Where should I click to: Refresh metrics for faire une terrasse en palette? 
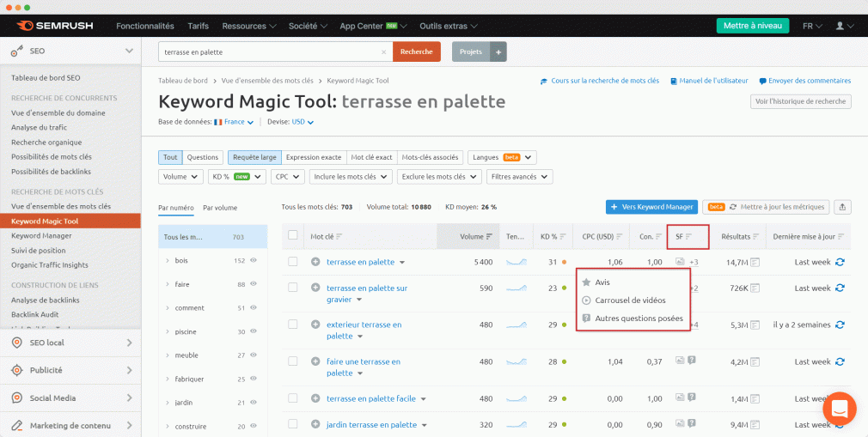tap(840, 361)
